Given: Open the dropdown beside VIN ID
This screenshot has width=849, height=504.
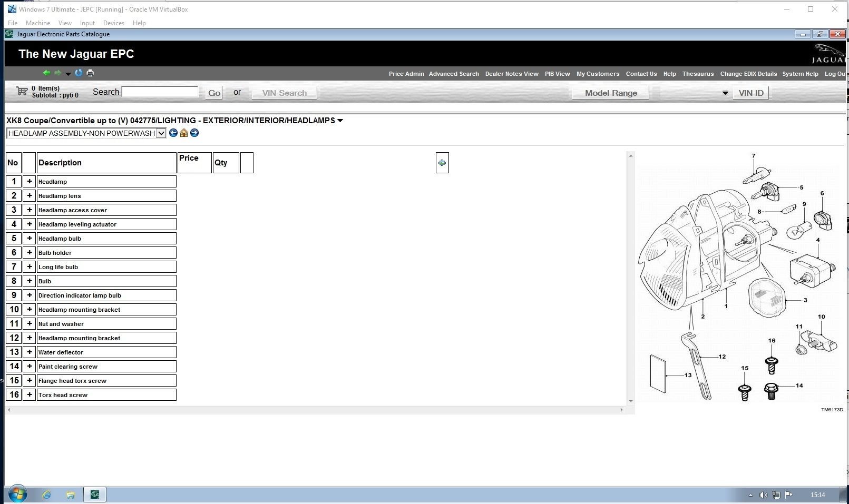Looking at the screenshot, I should point(725,93).
